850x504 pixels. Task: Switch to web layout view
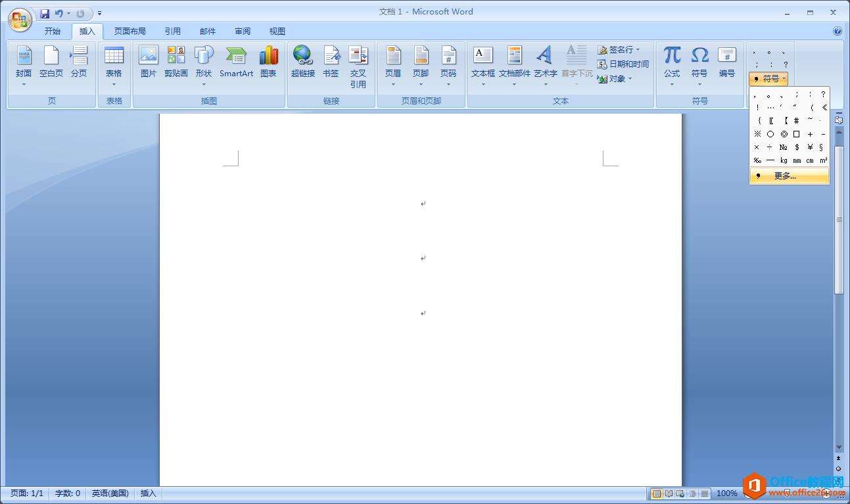pos(680,493)
